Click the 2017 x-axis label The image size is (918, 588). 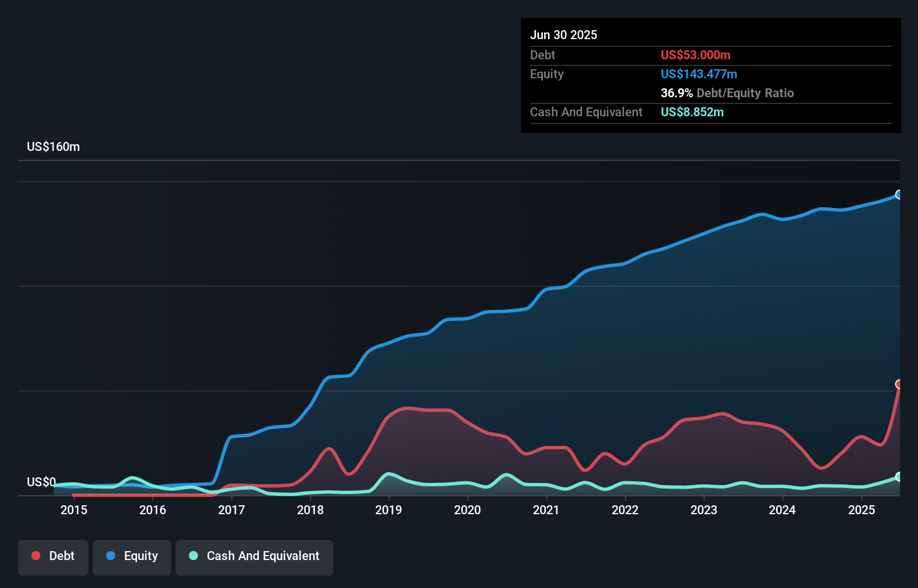pyautogui.click(x=231, y=510)
